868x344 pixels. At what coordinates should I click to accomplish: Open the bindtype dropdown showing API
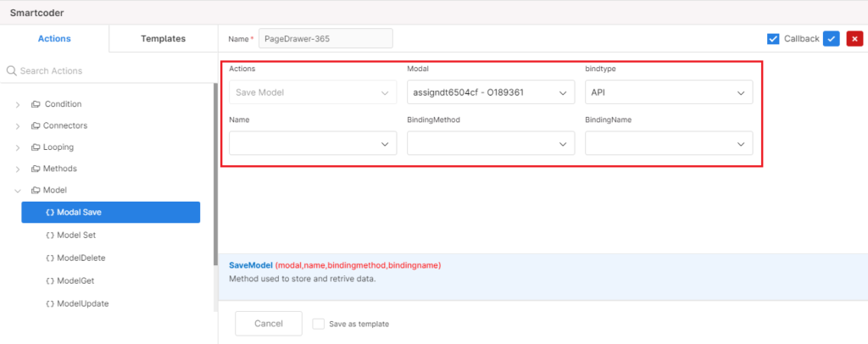coord(669,92)
